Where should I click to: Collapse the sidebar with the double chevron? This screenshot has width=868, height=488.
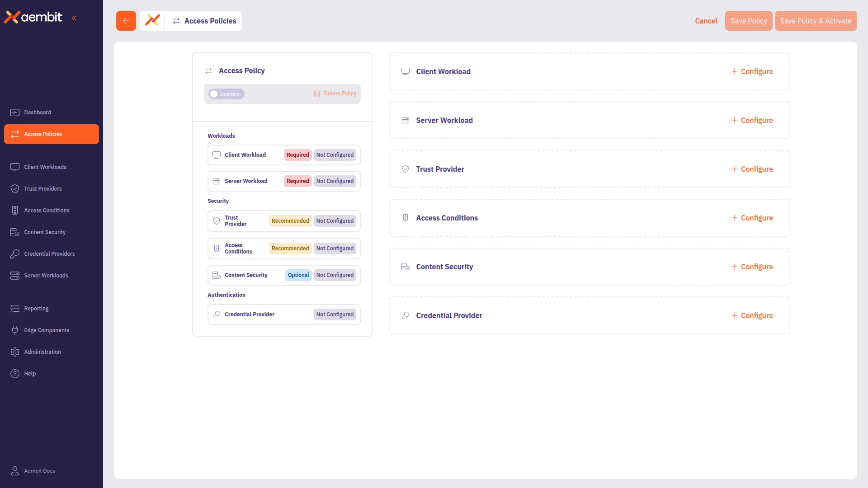pyautogui.click(x=74, y=18)
